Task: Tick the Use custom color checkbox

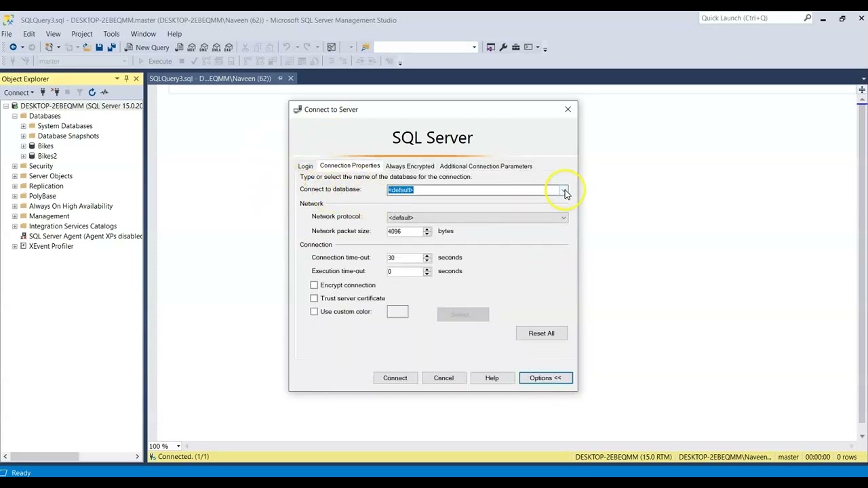Action: (314, 312)
